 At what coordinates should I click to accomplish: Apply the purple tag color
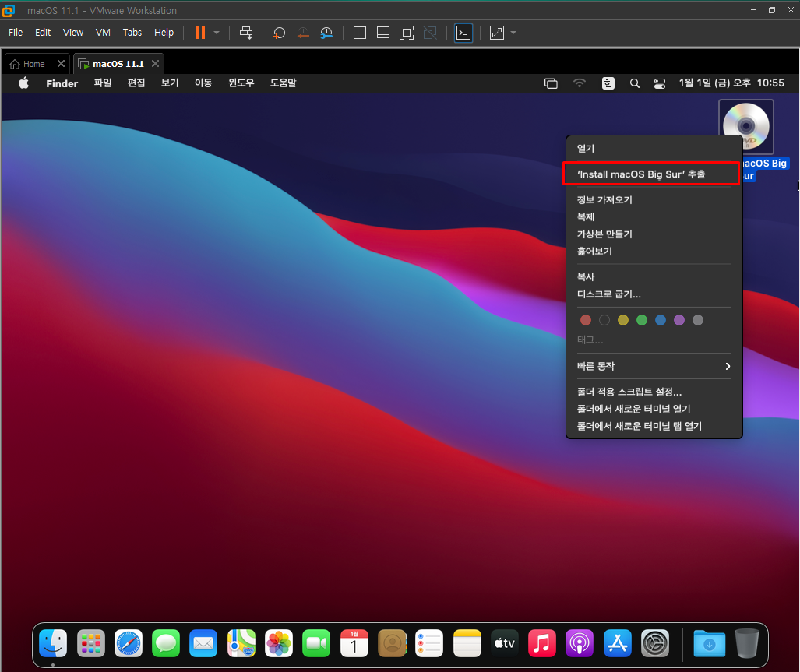(679, 320)
